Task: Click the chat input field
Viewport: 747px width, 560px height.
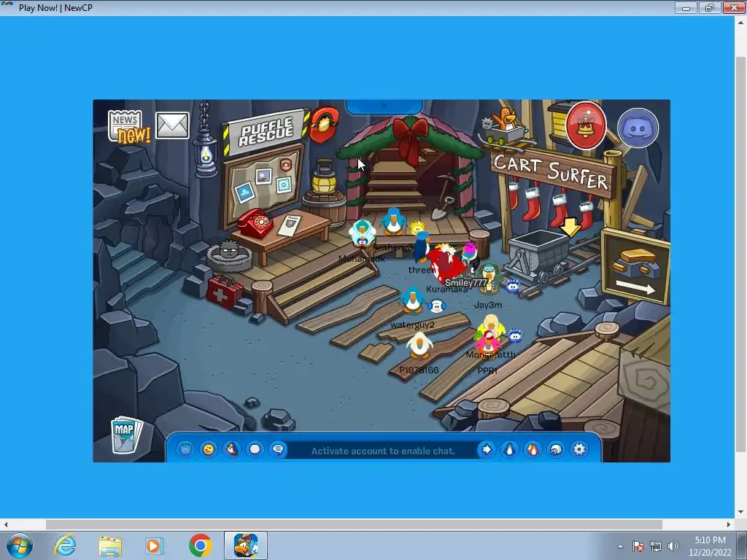Action: tap(383, 451)
